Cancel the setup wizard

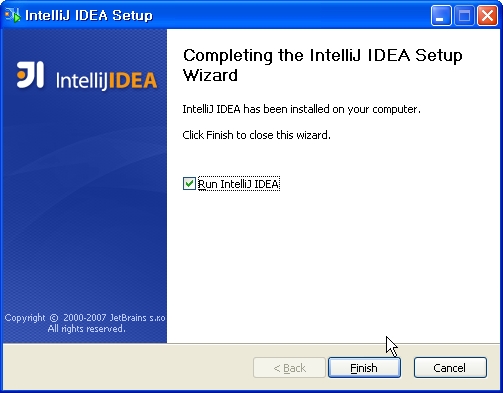click(x=450, y=367)
